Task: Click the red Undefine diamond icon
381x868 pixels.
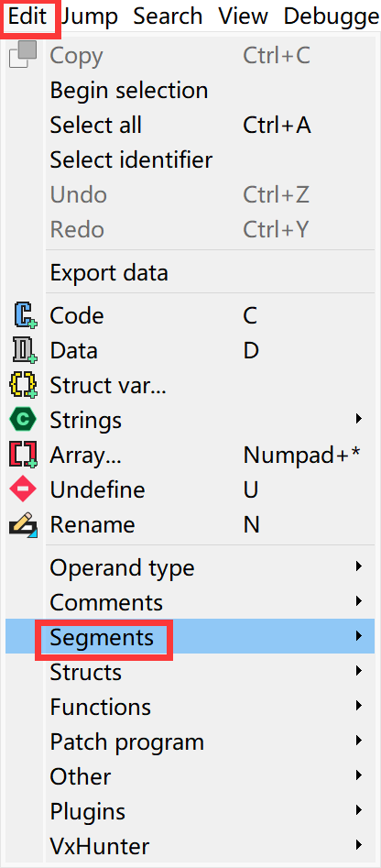Action: click(23, 489)
